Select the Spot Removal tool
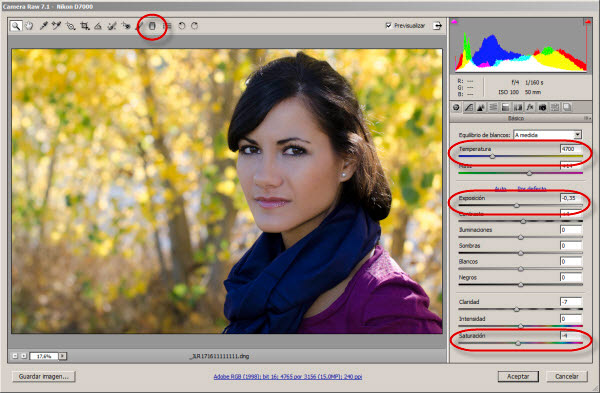This screenshot has width=600, height=393. tap(112, 26)
